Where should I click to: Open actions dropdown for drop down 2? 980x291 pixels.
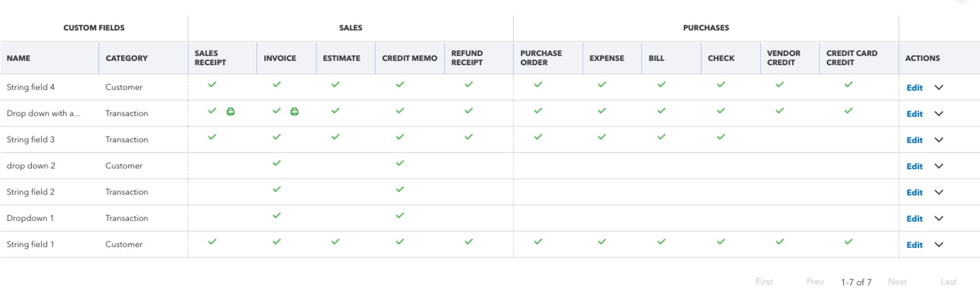tap(939, 166)
